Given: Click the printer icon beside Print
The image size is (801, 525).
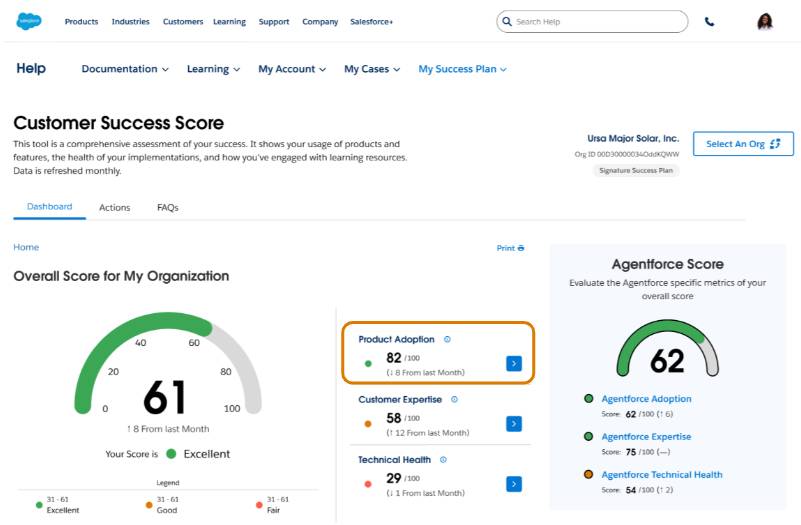Looking at the screenshot, I should (521, 248).
